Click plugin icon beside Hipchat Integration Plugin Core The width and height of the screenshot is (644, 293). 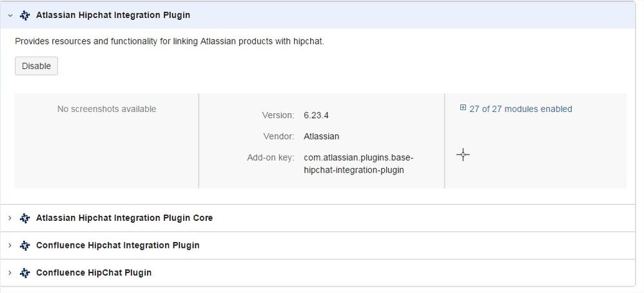point(25,218)
